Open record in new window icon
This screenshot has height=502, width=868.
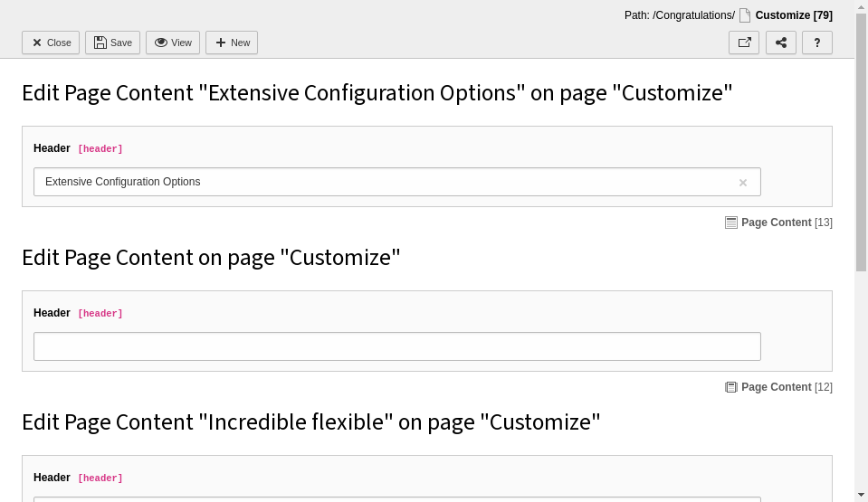[x=744, y=43]
